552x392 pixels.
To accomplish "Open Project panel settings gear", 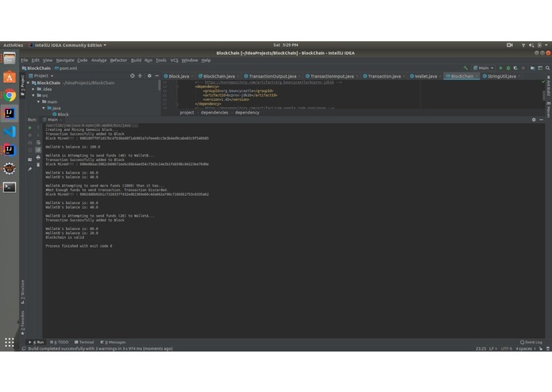I will 149,75.
